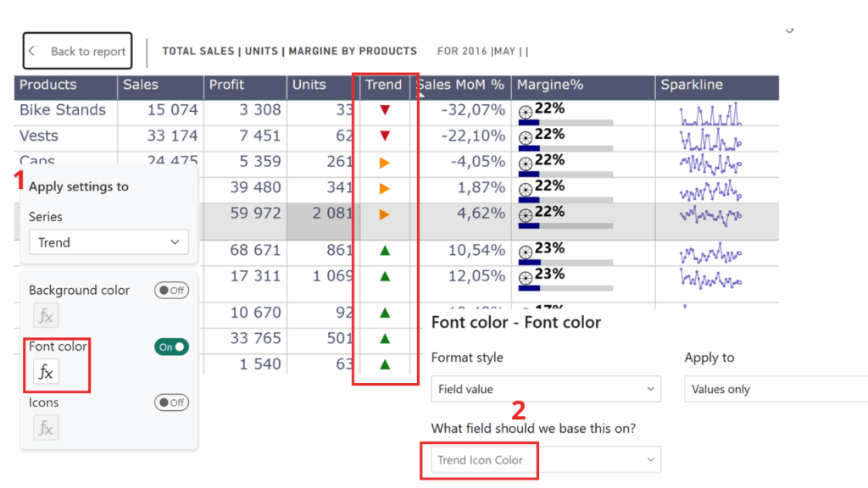Turn off the Font color toggle
Viewport: 868px width, 488px height.
(171, 347)
